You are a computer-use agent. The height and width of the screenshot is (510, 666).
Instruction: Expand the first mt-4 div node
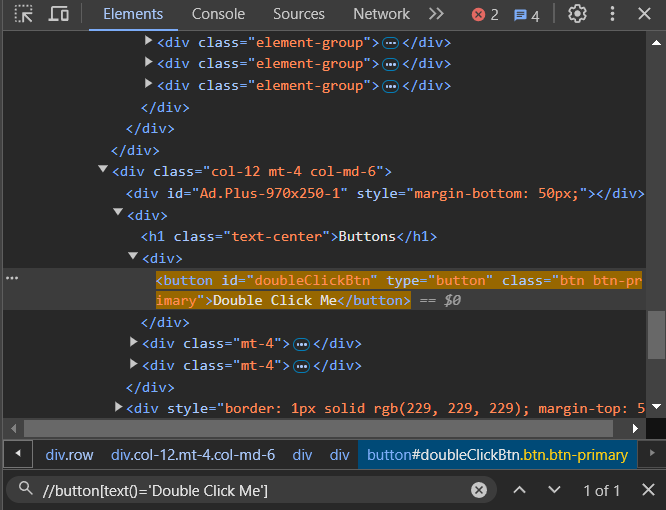pyautogui.click(x=134, y=343)
